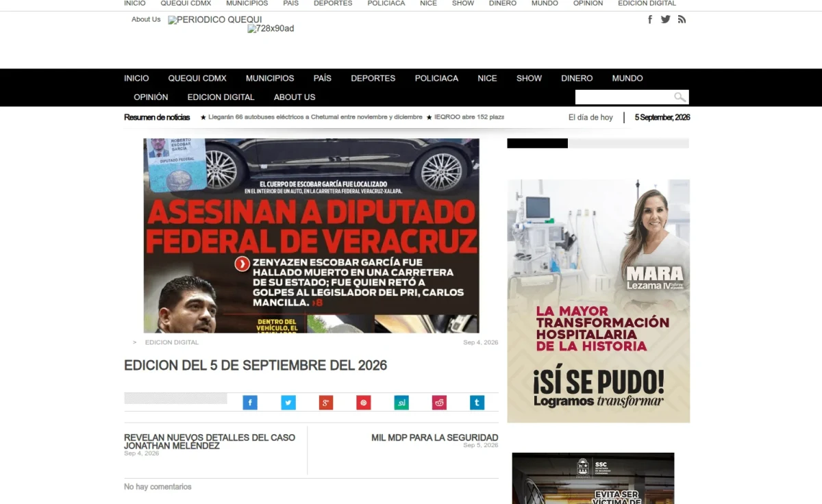
Task: Open the header Facebook page icon
Action: 650,19
